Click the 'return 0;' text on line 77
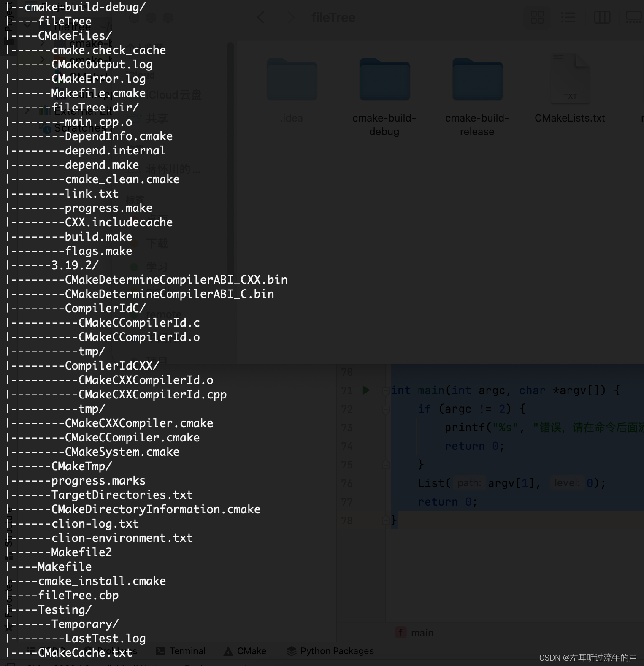The image size is (644, 666). click(448, 502)
